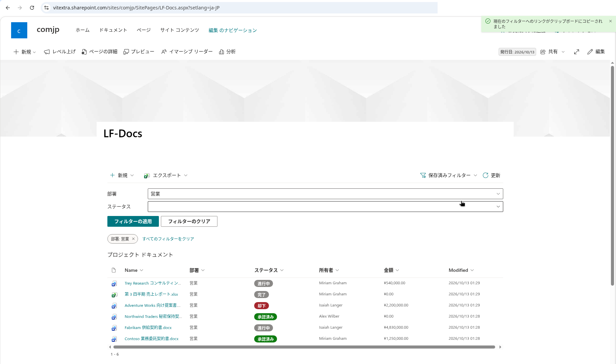
Task: Launch イマーシブ リーダー
Action: click(187, 52)
